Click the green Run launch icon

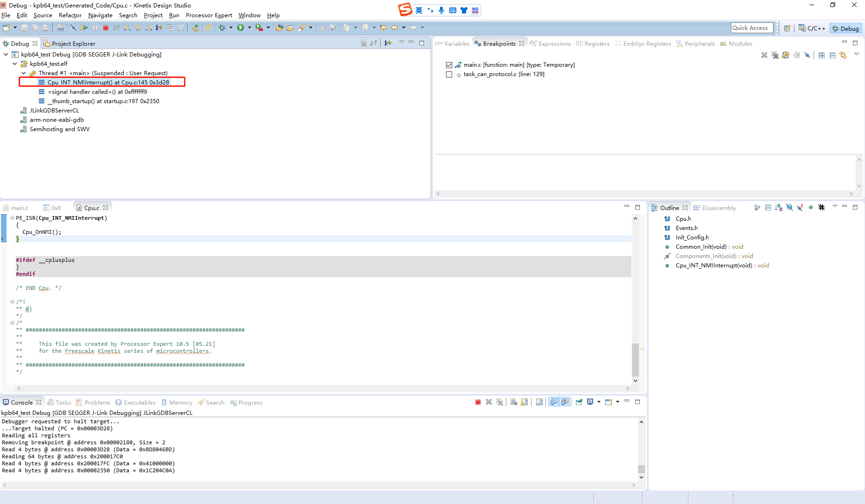(x=241, y=28)
